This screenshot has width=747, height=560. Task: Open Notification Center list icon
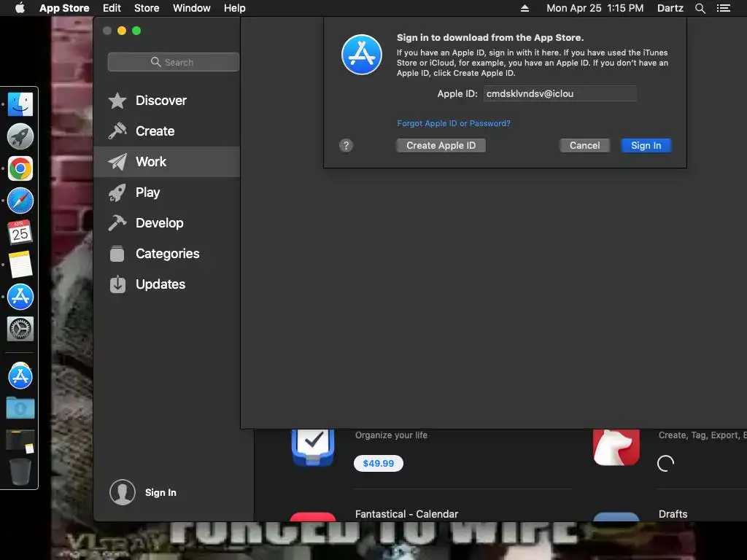click(x=723, y=8)
